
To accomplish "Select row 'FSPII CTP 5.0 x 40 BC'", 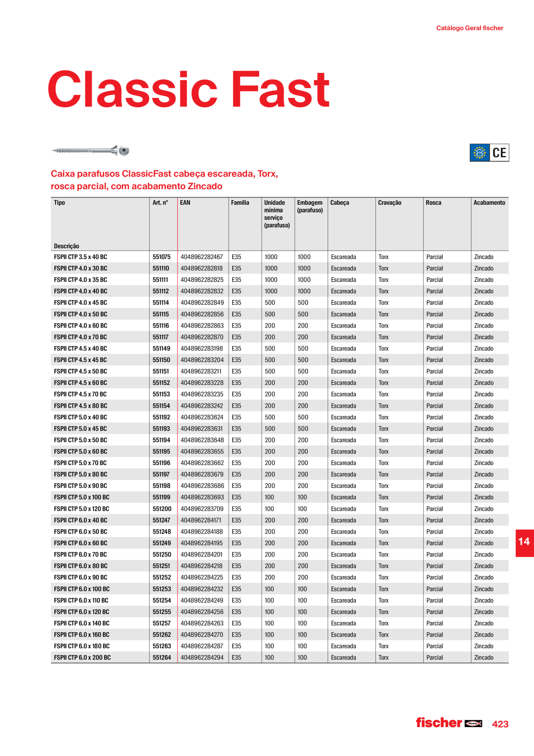I will [x=279, y=417].
